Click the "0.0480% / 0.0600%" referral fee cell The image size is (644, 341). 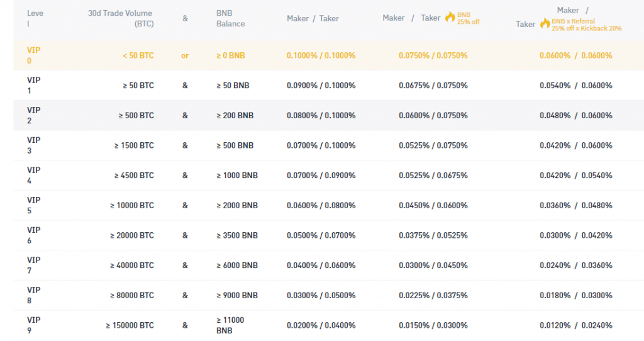(x=576, y=115)
